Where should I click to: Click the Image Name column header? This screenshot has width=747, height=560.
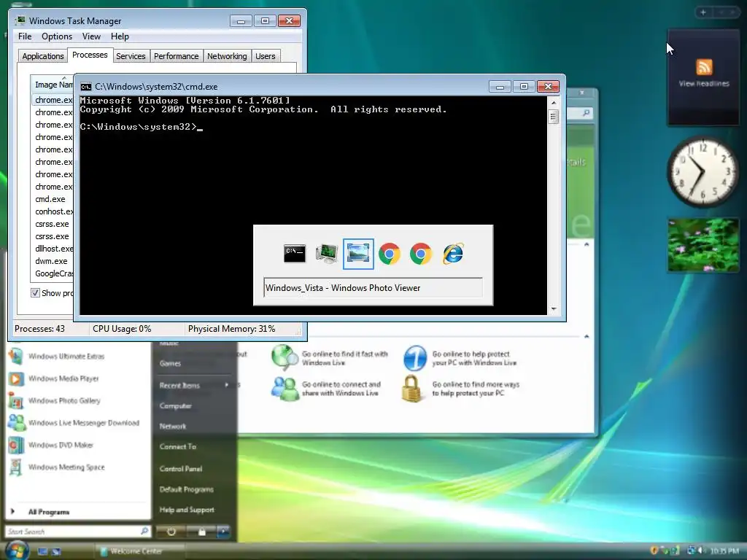[x=52, y=85]
